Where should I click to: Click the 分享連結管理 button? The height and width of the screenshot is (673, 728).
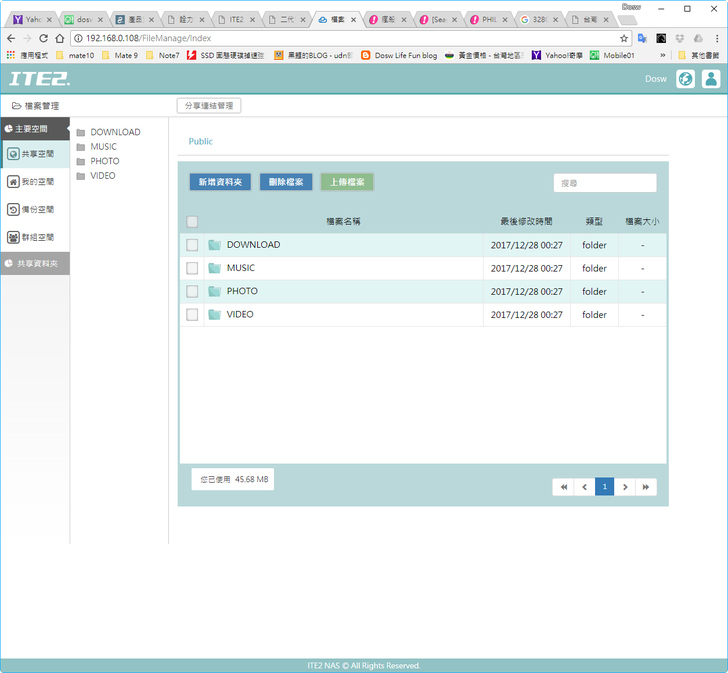point(208,106)
